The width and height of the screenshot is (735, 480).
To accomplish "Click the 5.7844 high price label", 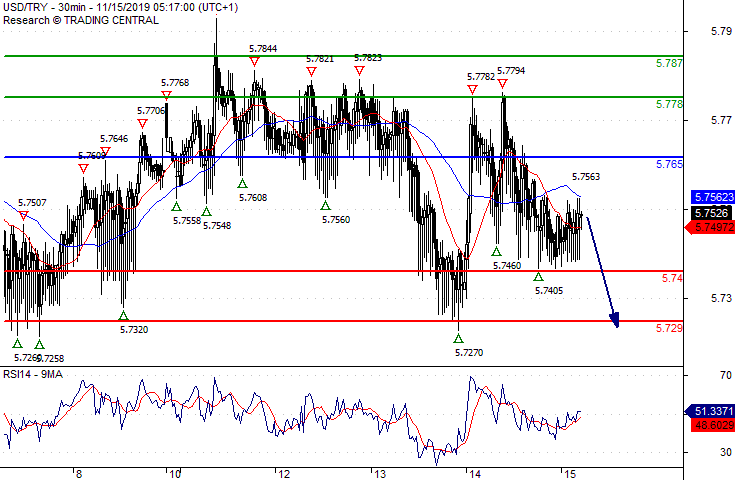I will [x=263, y=49].
